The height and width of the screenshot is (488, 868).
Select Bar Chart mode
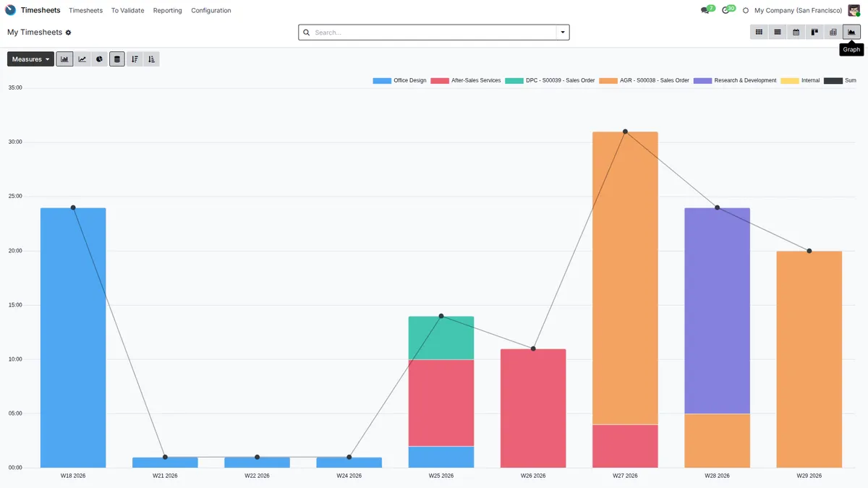point(64,59)
